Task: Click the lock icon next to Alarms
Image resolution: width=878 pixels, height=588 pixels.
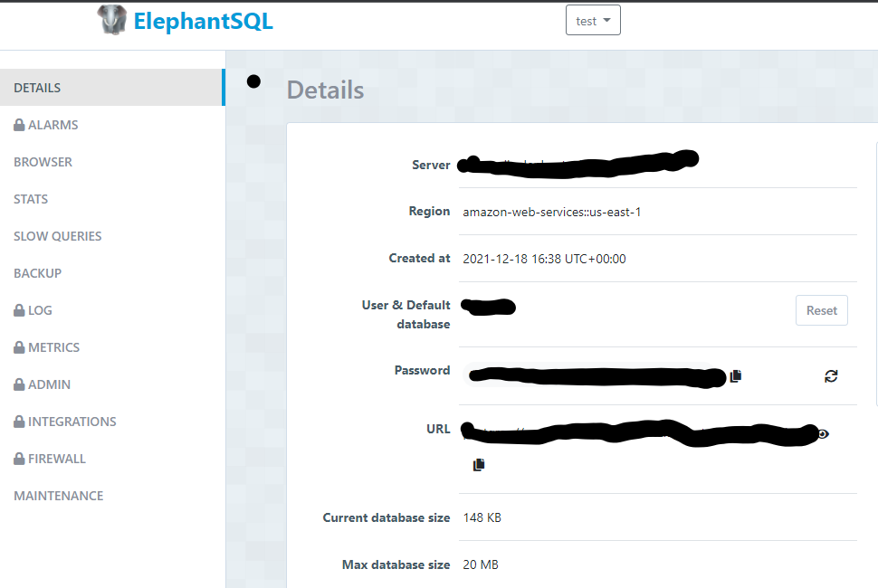Action: click(19, 125)
